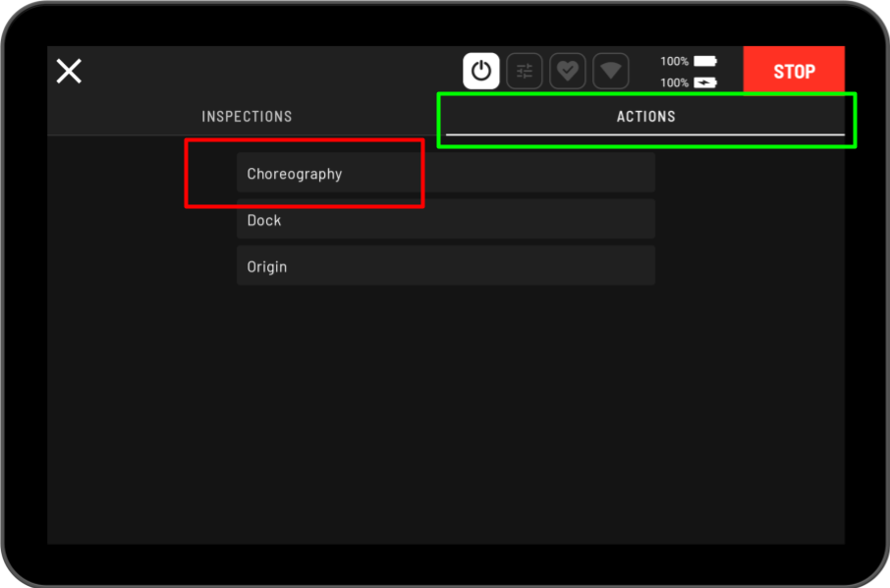Hit the red STOP button

tap(794, 72)
